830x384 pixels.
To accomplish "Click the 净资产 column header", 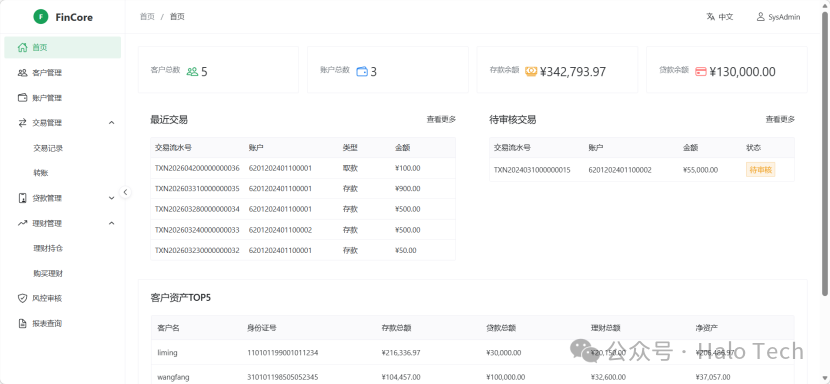I will [707, 328].
